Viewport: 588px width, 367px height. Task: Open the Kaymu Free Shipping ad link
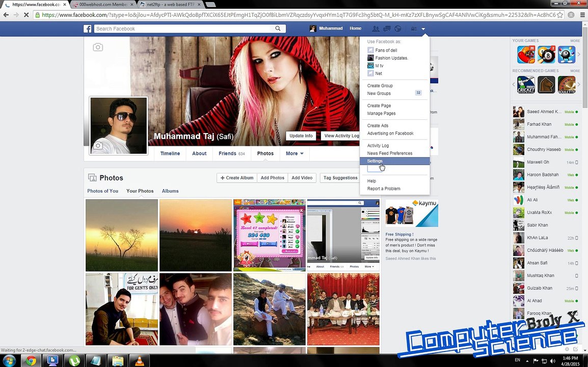399,234
